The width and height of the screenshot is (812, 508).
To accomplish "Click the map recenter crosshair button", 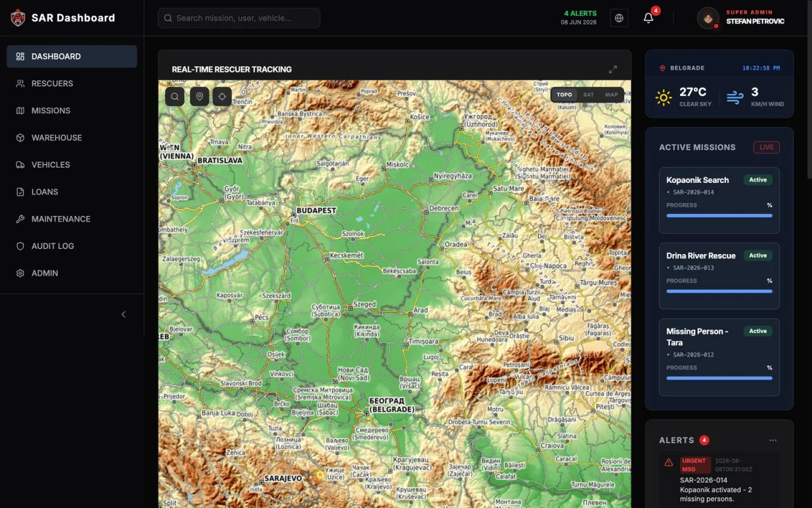I will (x=222, y=97).
